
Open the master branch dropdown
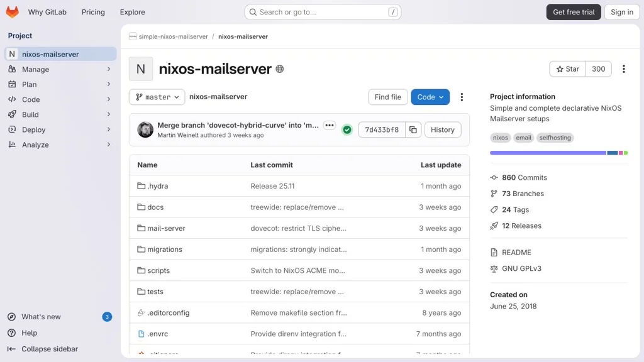point(157,97)
